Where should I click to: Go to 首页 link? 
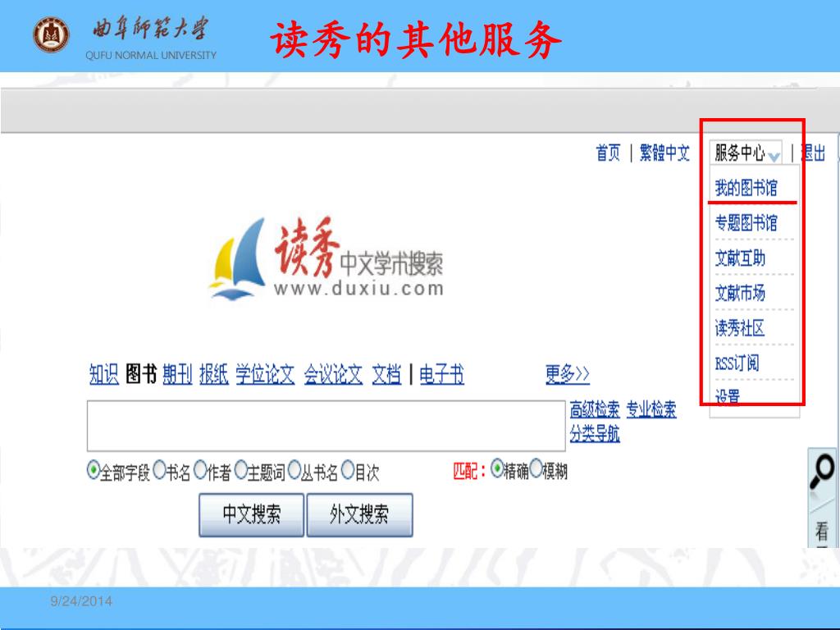(608, 153)
